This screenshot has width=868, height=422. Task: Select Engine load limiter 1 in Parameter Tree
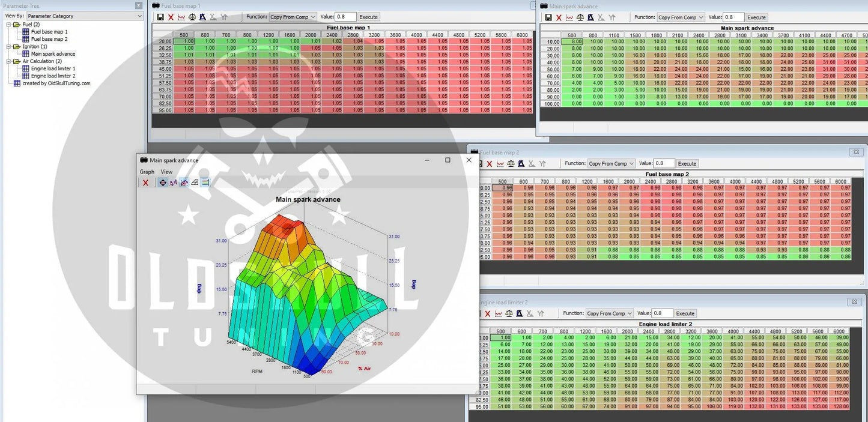pyautogui.click(x=53, y=68)
